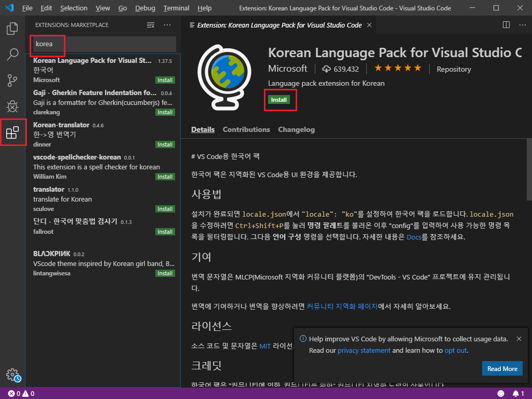Dismiss the usage data notification
Screen dimensions: 532x399
(x=519, y=339)
